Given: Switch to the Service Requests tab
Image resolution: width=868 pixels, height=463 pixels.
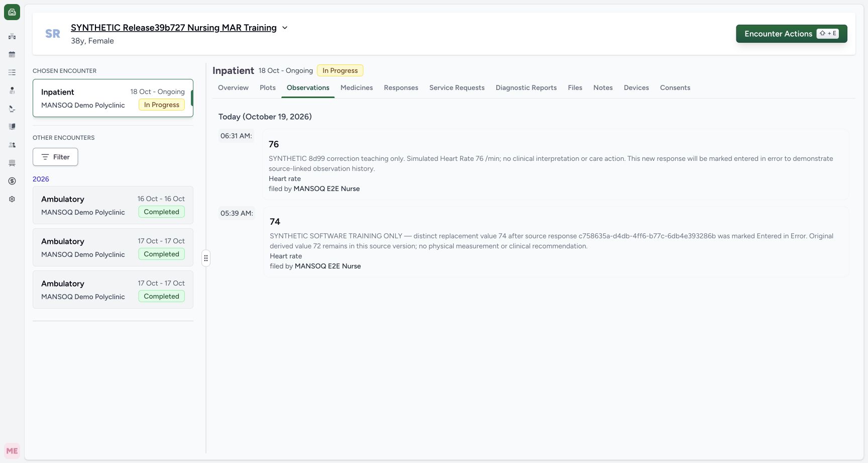Looking at the screenshot, I should point(457,87).
